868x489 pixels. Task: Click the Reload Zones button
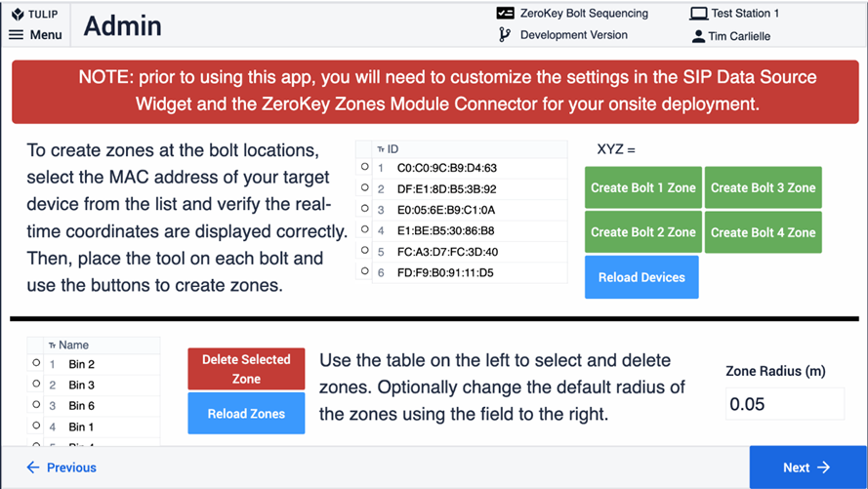pos(246,413)
